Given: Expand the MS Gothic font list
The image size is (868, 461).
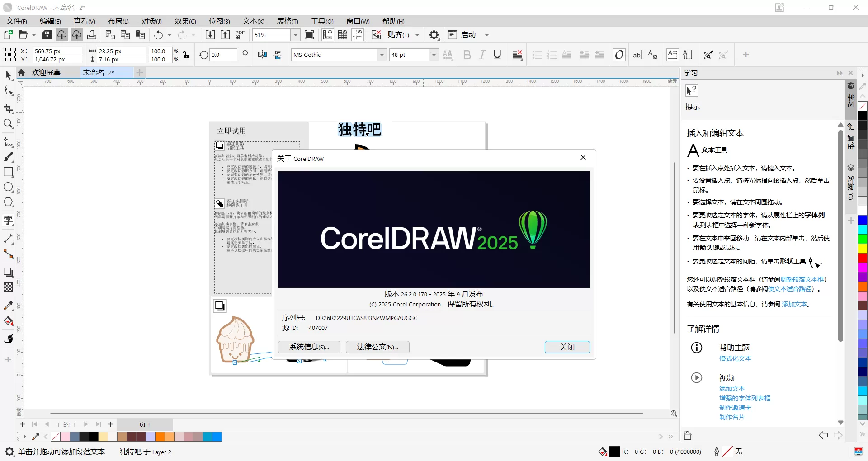Looking at the screenshot, I should [382, 55].
